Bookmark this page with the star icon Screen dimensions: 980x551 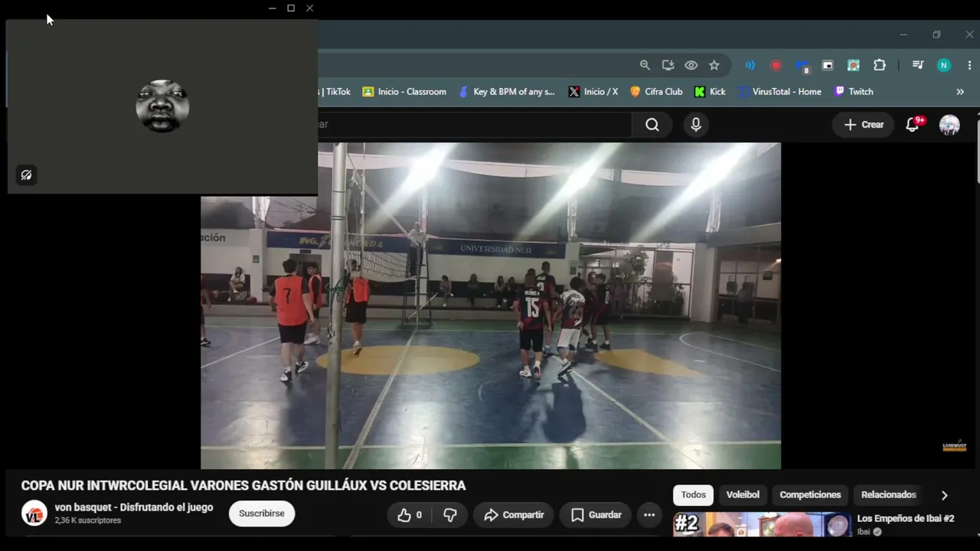click(x=714, y=65)
